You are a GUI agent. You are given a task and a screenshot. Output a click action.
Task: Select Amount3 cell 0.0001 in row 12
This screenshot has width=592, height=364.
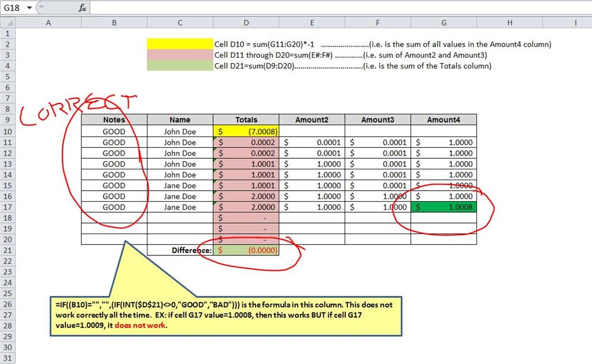pos(378,153)
